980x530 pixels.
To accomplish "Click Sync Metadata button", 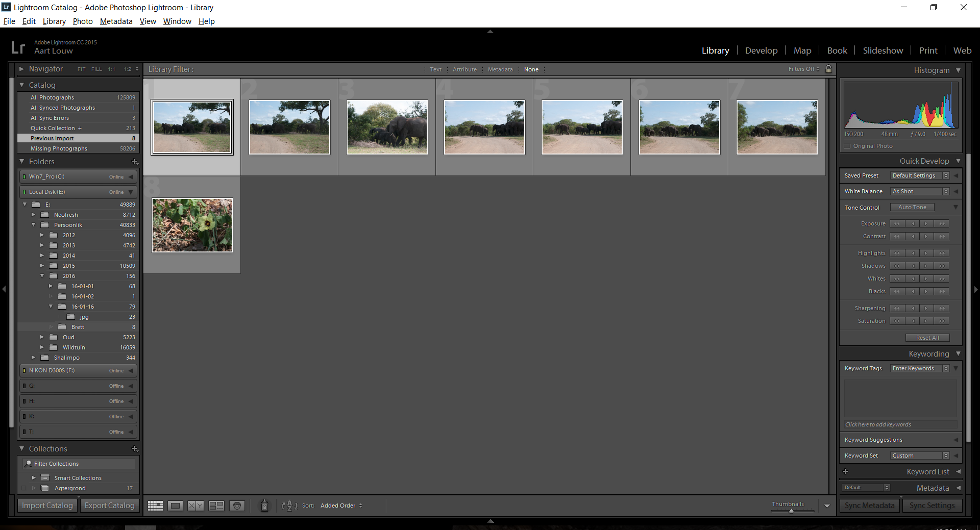I will (869, 506).
